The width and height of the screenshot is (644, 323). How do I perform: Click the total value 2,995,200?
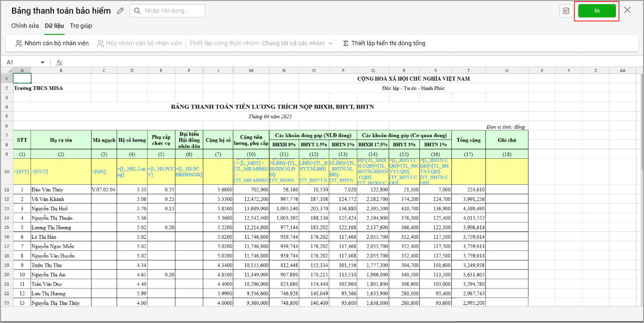tap(468, 303)
